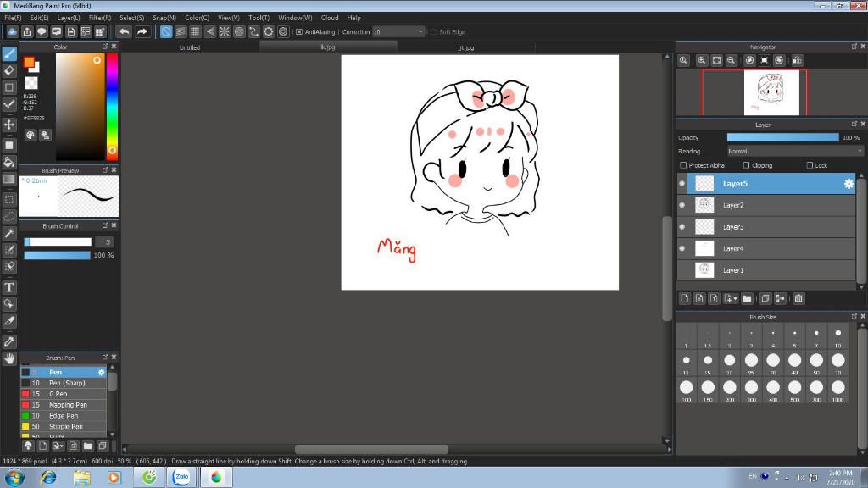Select the Text tool
868x488 pixels.
click(9, 287)
